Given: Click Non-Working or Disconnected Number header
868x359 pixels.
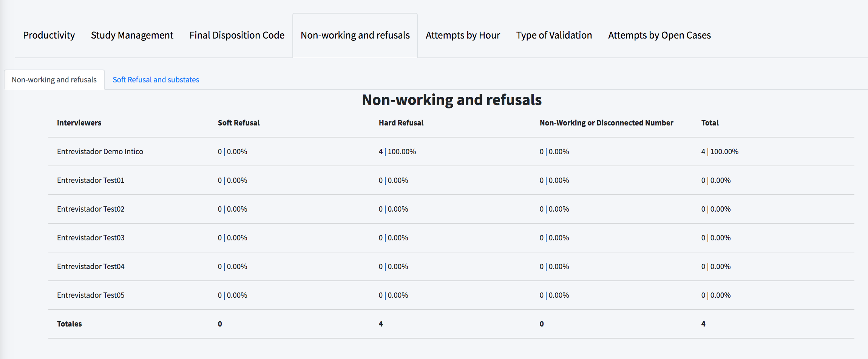Looking at the screenshot, I should [606, 123].
